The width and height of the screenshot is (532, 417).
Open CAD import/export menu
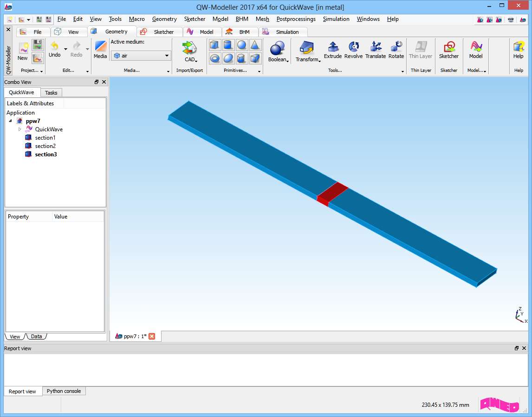(190, 52)
